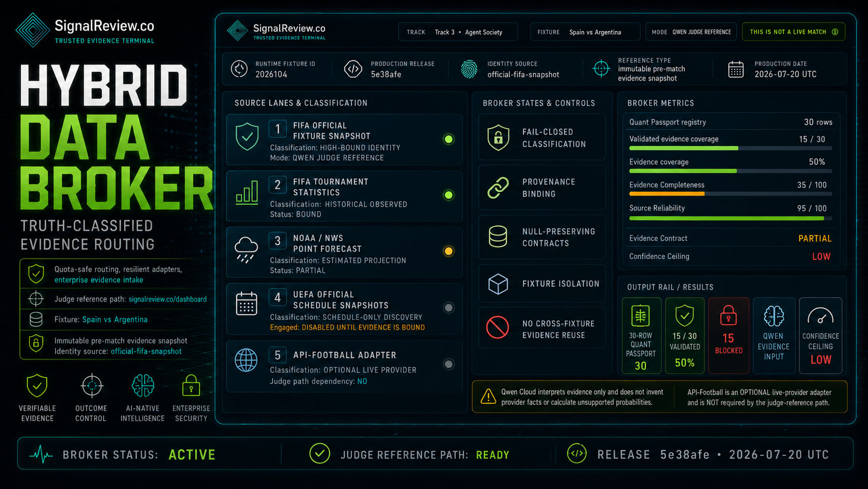Click the rain cloud icon for NOAA / NWS forecast
This screenshot has height=489, width=868.
coord(246,250)
